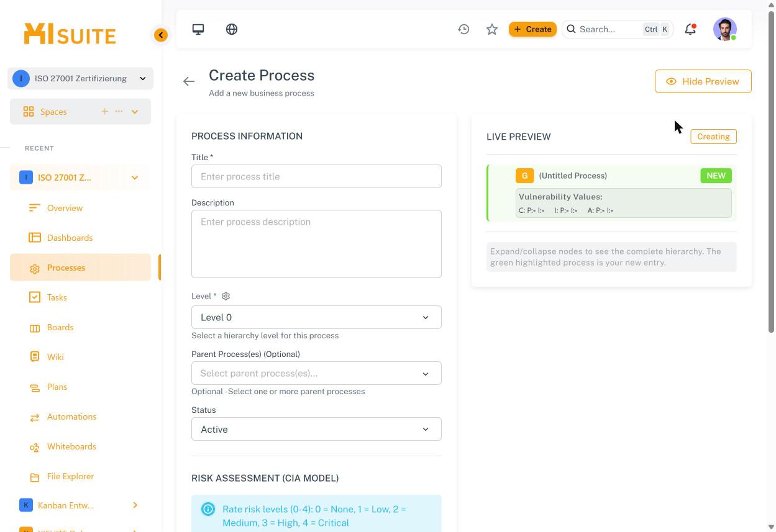Click the RECENT section label
This screenshot has width=776, height=532.
[39, 148]
